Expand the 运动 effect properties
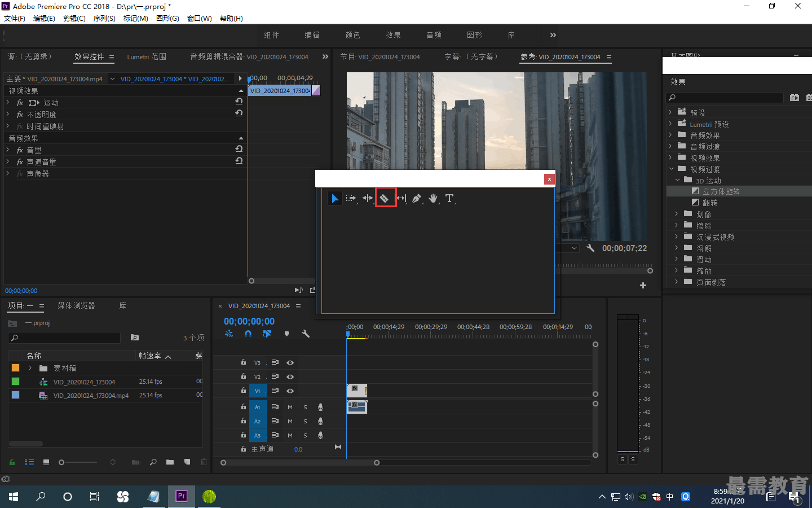Screen dimensions: 812x508 pos(8,103)
